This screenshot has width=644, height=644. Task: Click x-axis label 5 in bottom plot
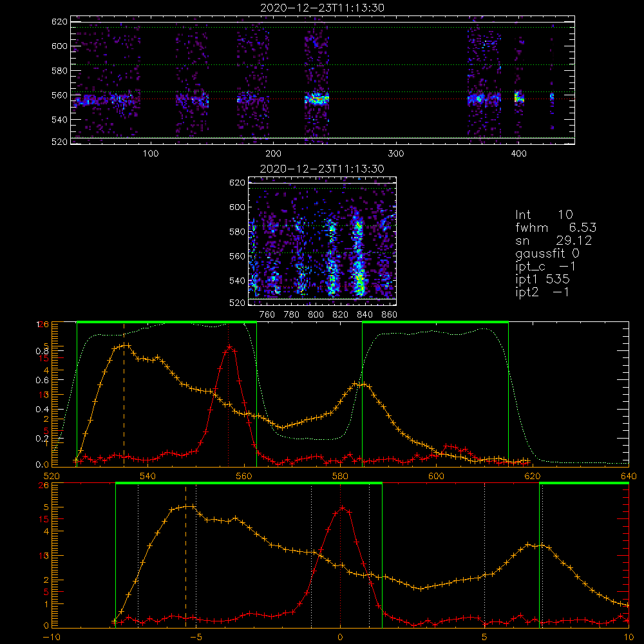485,637
